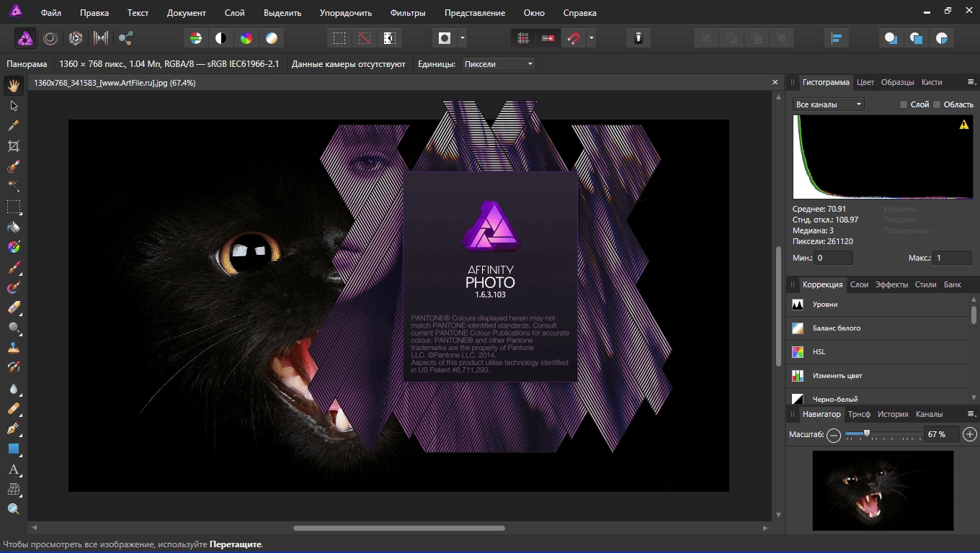The image size is (980, 553).
Task: Toggle force pixel alignment grid icon
Action: tap(523, 38)
